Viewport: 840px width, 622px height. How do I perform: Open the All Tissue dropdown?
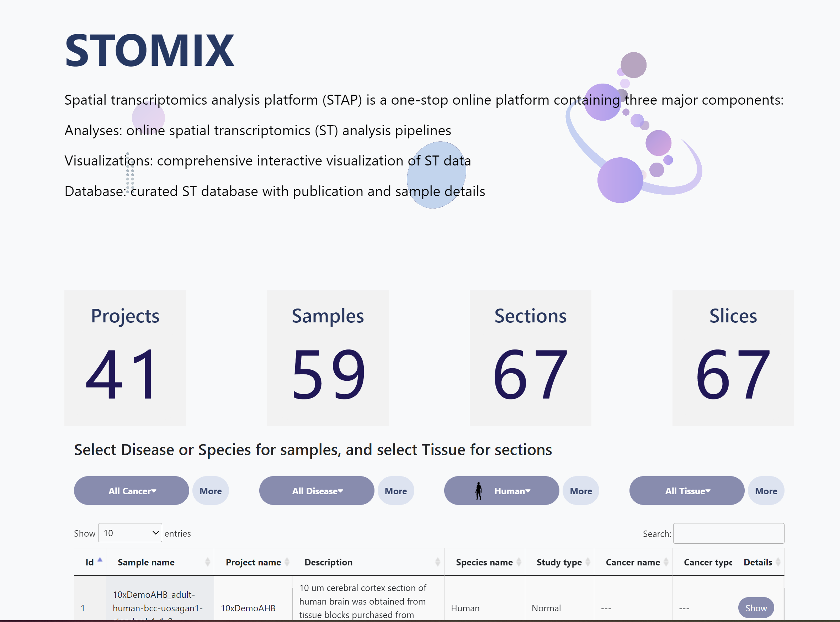pos(687,491)
